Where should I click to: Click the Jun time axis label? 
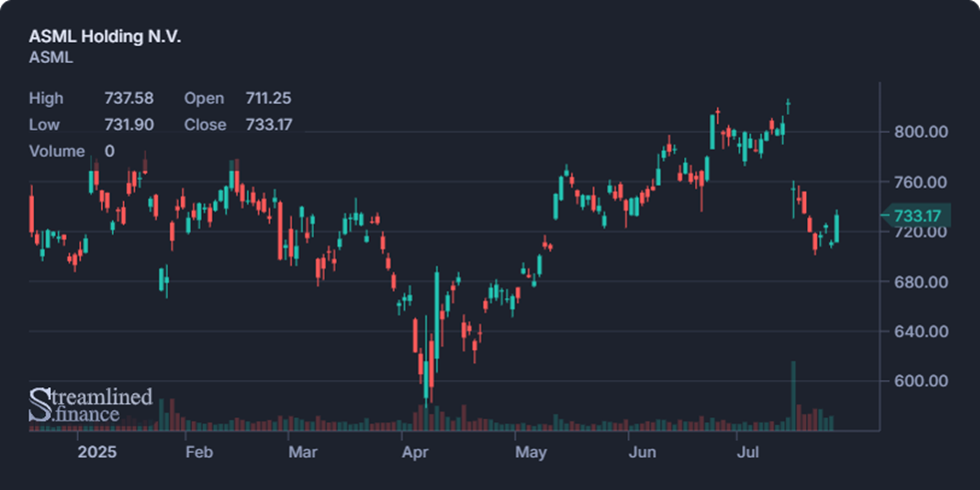pyautogui.click(x=642, y=452)
